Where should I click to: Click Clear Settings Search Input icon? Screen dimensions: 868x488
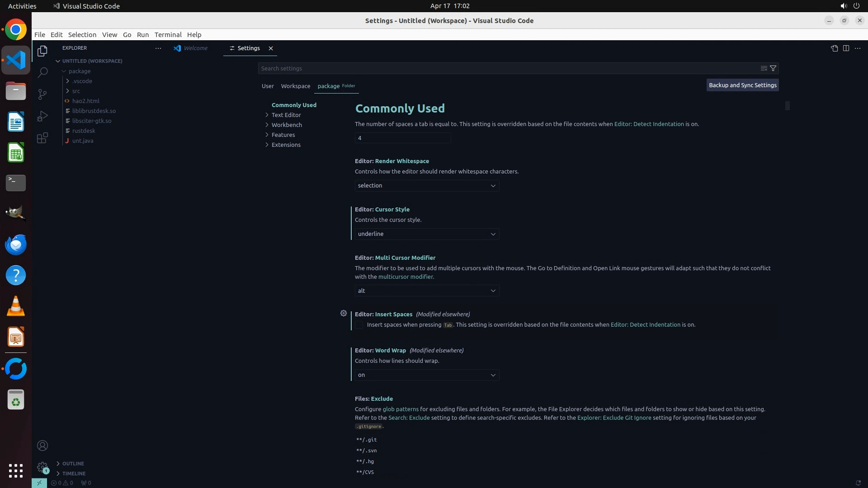pyautogui.click(x=764, y=68)
